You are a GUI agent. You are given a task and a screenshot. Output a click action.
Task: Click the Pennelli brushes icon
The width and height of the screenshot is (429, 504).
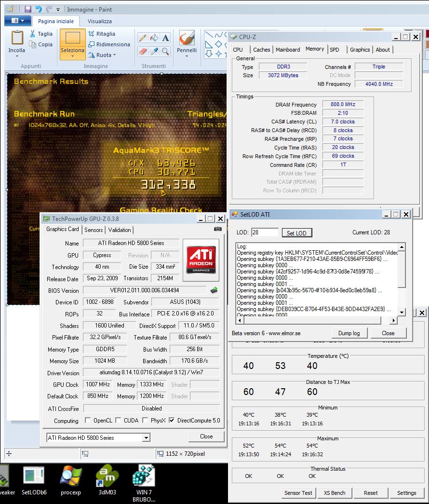(187, 38)
